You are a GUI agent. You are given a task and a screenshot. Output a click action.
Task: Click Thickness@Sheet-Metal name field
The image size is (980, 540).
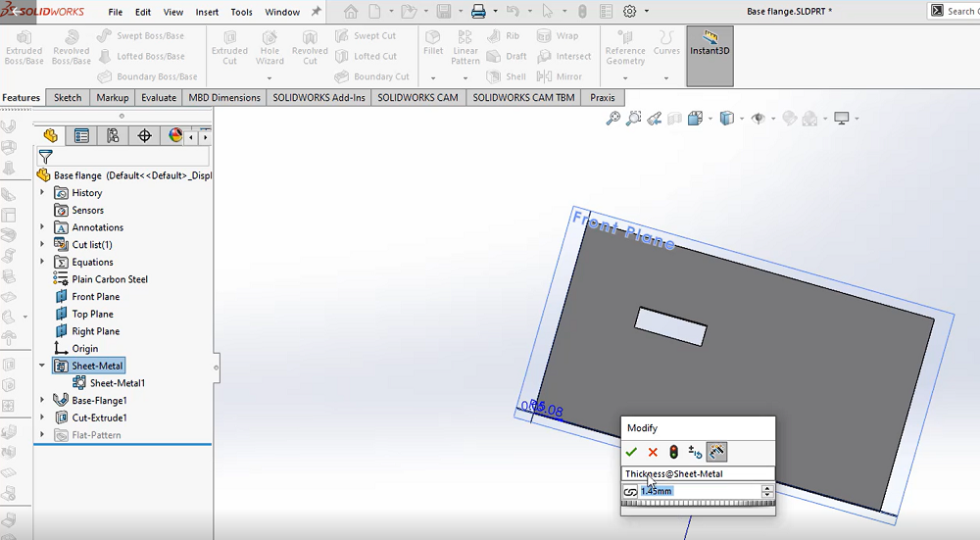(x=698, y=473)
